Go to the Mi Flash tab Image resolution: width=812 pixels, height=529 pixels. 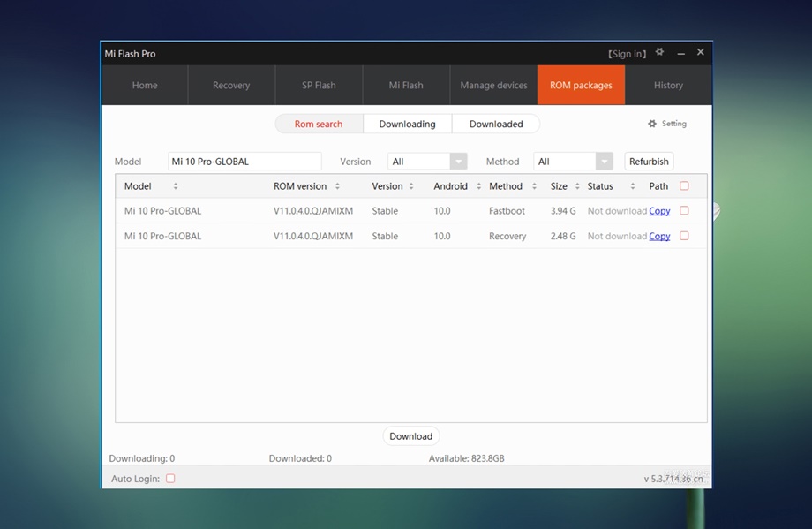(x=406, y=85)
